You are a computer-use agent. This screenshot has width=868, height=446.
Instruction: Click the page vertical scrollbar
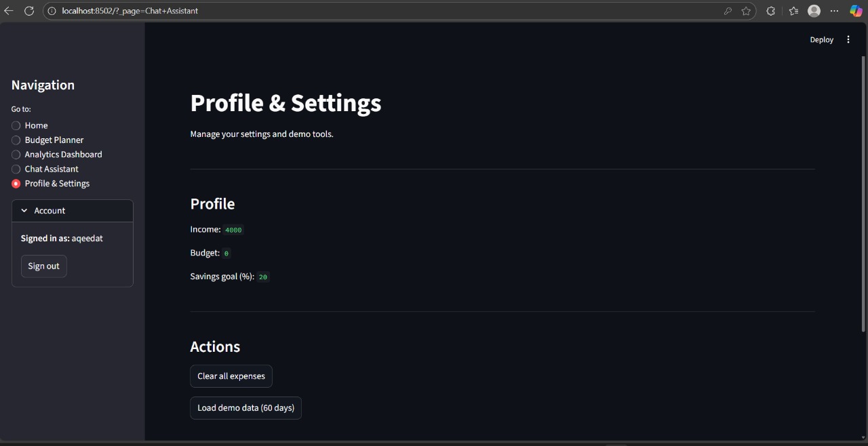point(864,194)
